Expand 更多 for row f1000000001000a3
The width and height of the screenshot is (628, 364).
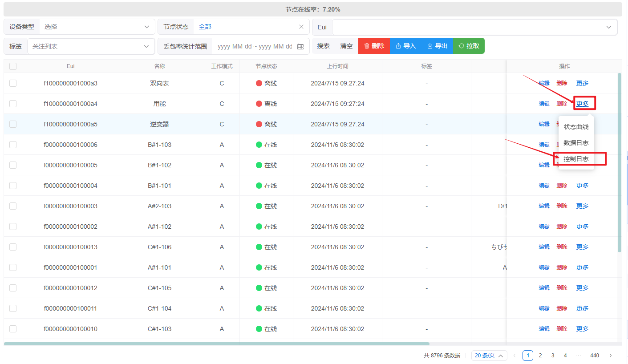pos(583,83)
